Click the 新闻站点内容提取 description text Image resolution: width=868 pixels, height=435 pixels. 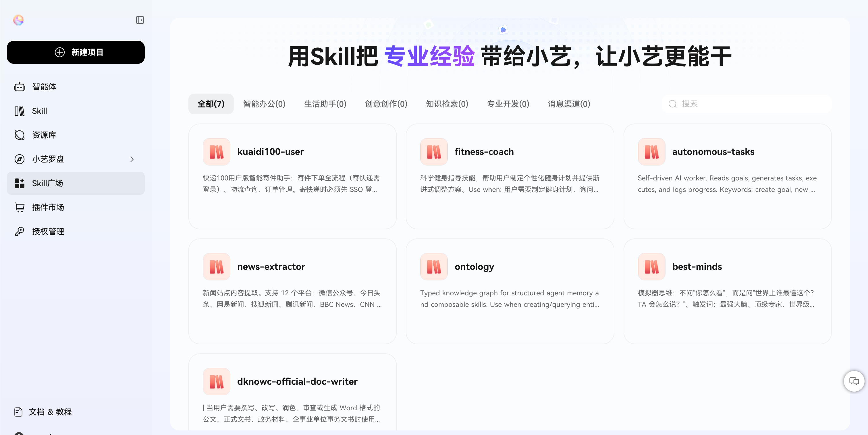(x=292, y=299)
